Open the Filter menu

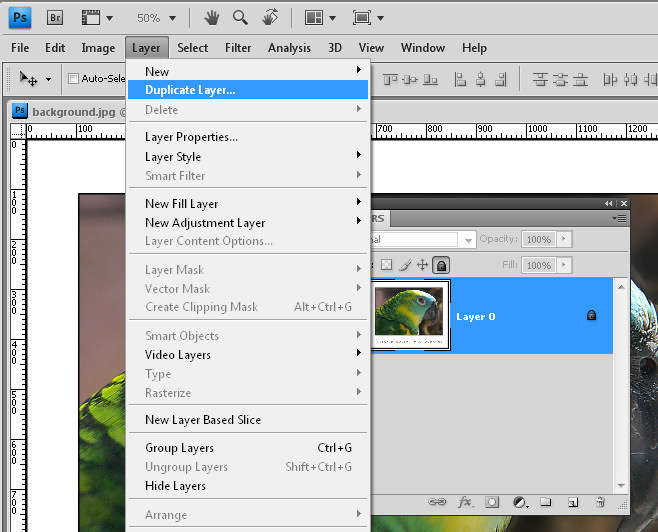(238, 48)
